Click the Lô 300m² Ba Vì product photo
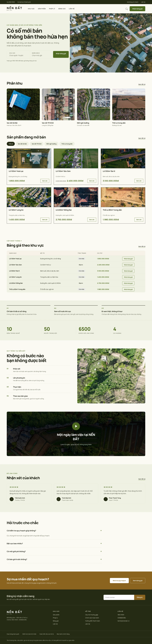Screen dimensions: 152x644 coord(123,158)
